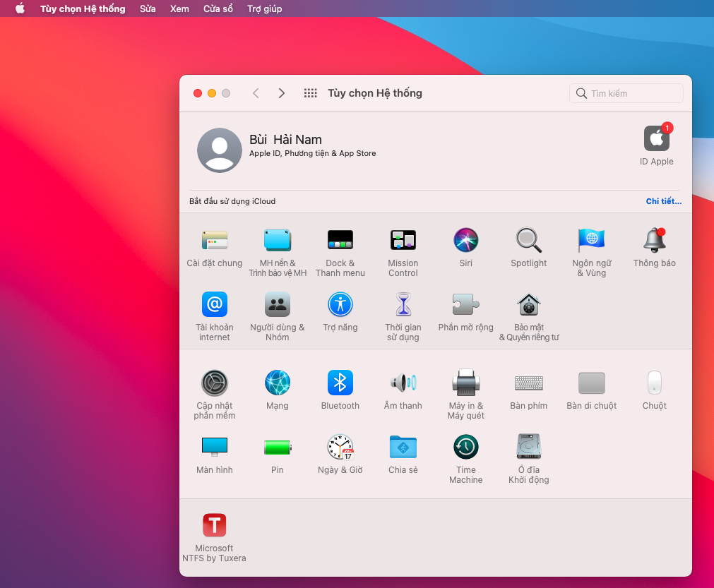Open Máy in & Máy quét settings
The image size is (714, 588).
[466, 383]
